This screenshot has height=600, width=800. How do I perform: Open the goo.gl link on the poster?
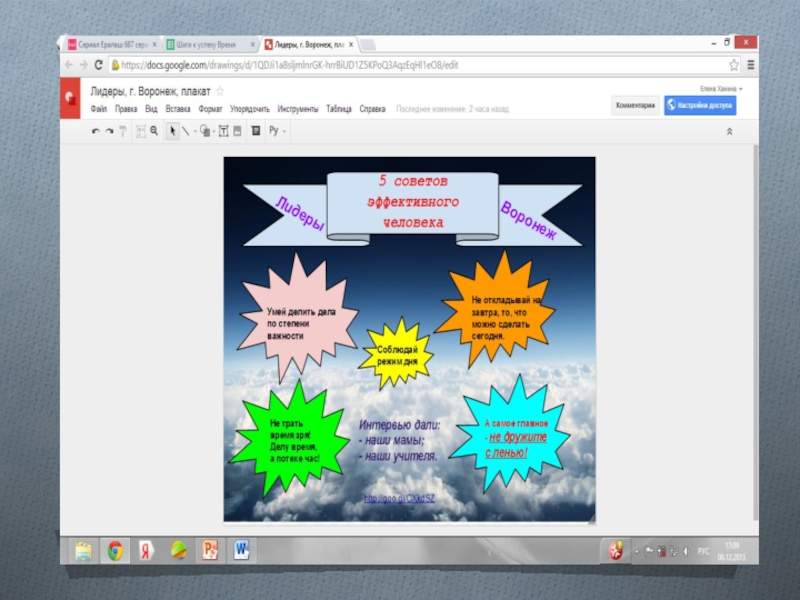click(x=398, y=498)
